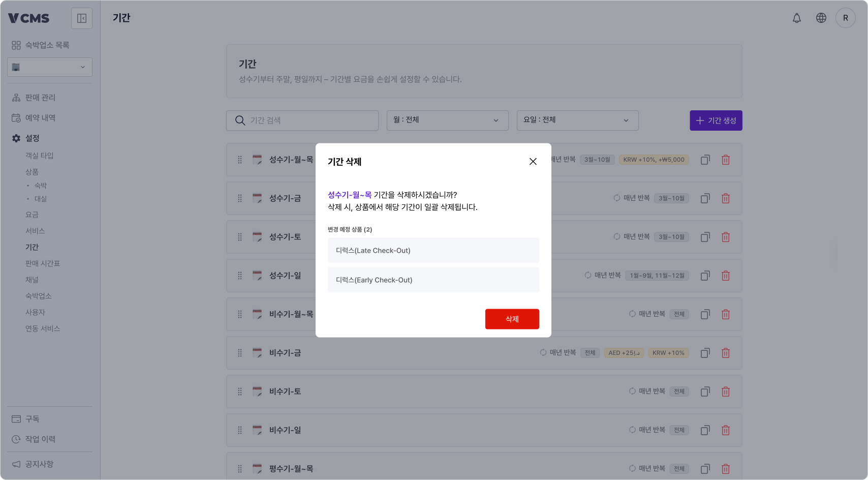Open the R profile avatar menu
Image resolution: width=868 pixels, height=480 pixels.
pos(846,18)
